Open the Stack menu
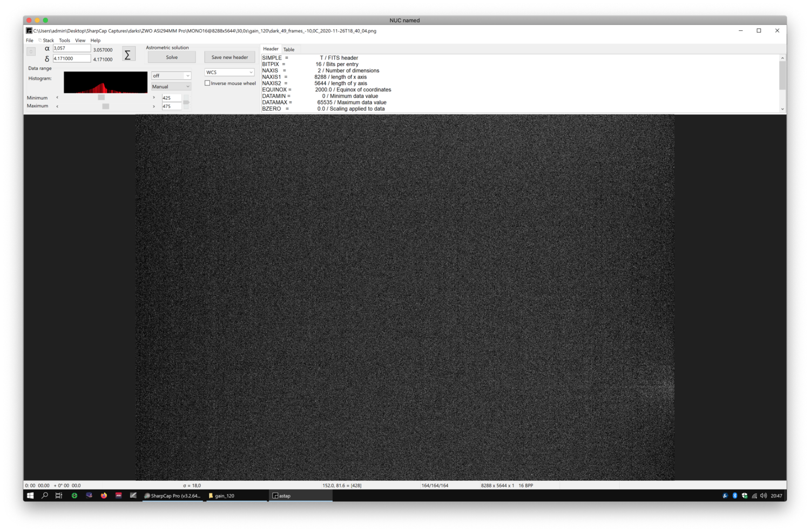 click(x=48, y=40)
